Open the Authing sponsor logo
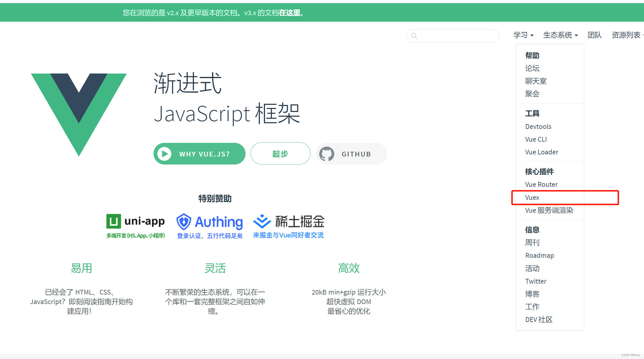Viewport: 644px width, 359px height. point(210,226)
